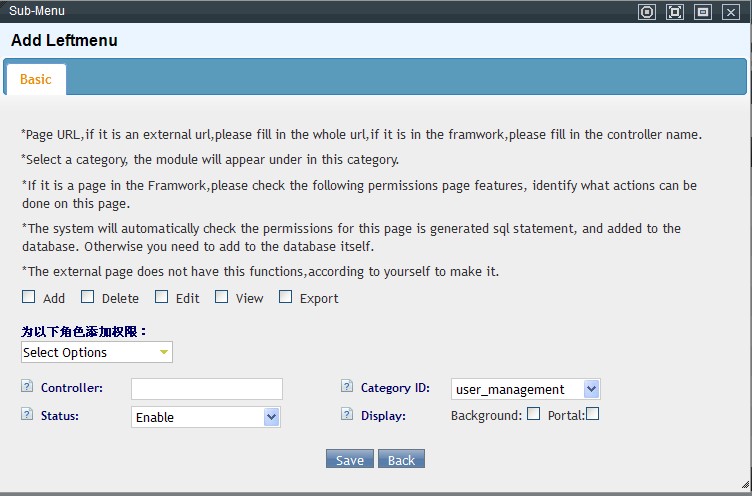Open the Select Options role dropdown
The width and height of the screenshot is (752, 496).
pos(96,352)
